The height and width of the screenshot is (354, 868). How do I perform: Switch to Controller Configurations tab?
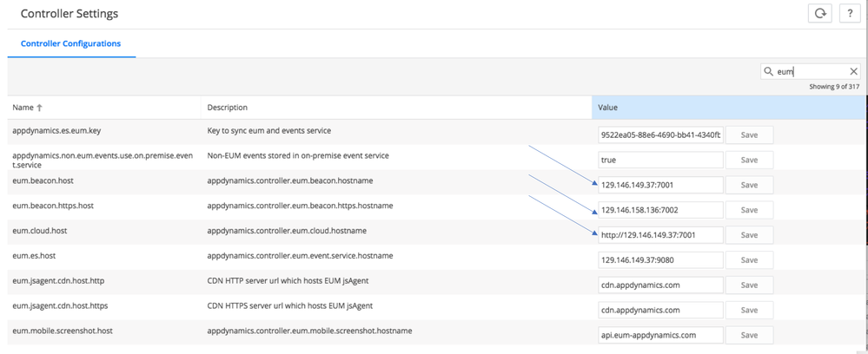(70, 43)
